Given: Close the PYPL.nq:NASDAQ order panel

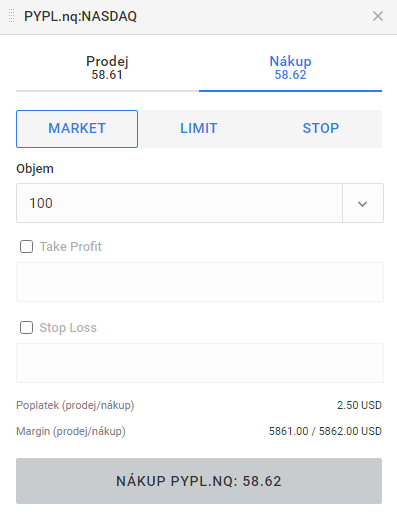Looking at the screenshot, I should pos(378,16).
